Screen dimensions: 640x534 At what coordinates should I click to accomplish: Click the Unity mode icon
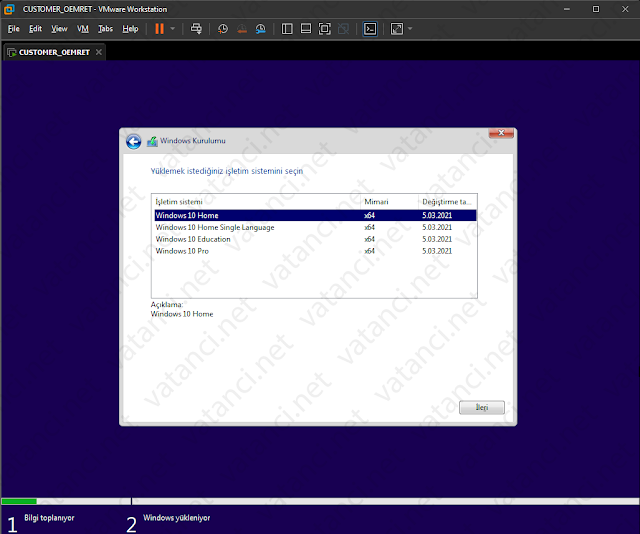343,29
